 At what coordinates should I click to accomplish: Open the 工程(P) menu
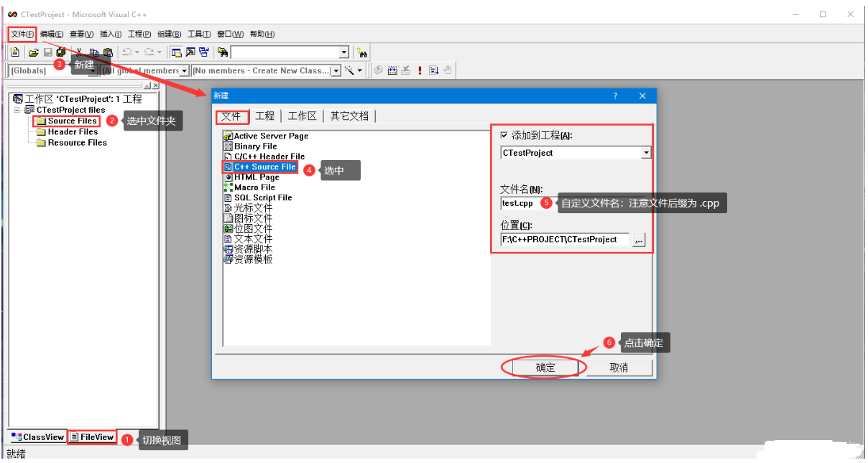coord(139,34)
